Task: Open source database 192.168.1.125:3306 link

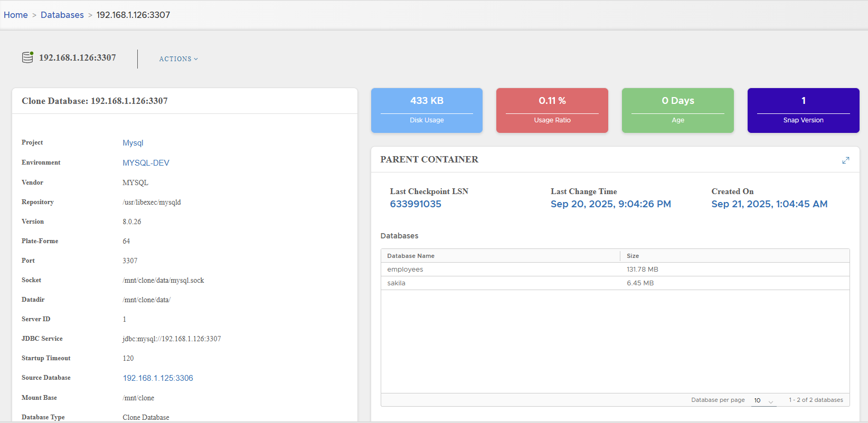Action: pos(158,378)
